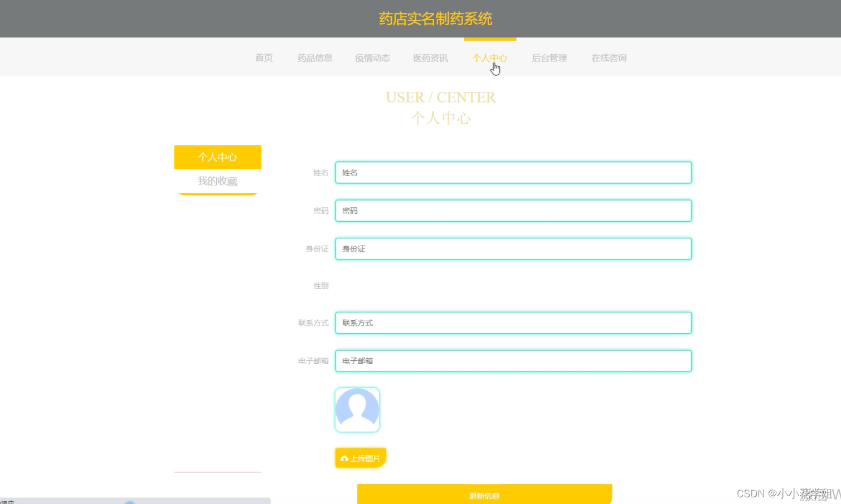Click the avatar profile picture placeholder
Image resolution: width=841 pixels, height=504 pixels.
click(x=357, y=409)
